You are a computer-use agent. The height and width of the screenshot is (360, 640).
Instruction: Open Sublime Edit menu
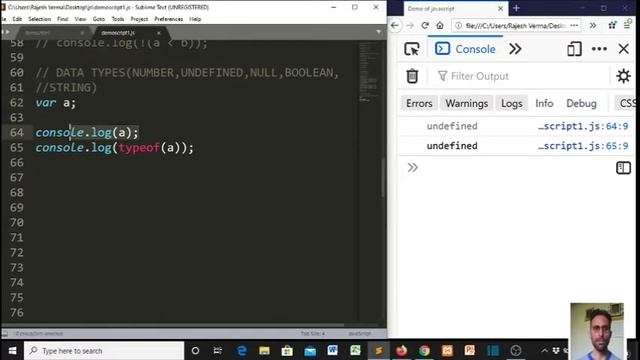[x=17, y=19]
